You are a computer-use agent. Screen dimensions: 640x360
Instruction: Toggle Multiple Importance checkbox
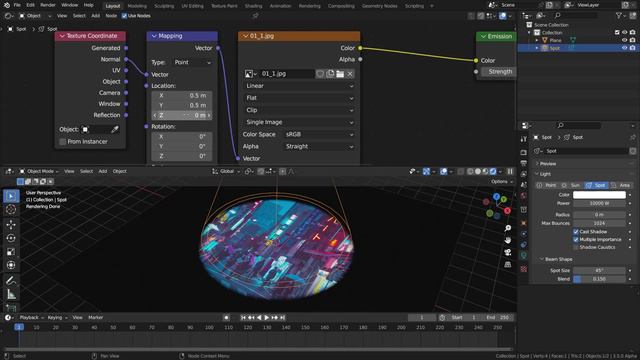tap(576, 239)
